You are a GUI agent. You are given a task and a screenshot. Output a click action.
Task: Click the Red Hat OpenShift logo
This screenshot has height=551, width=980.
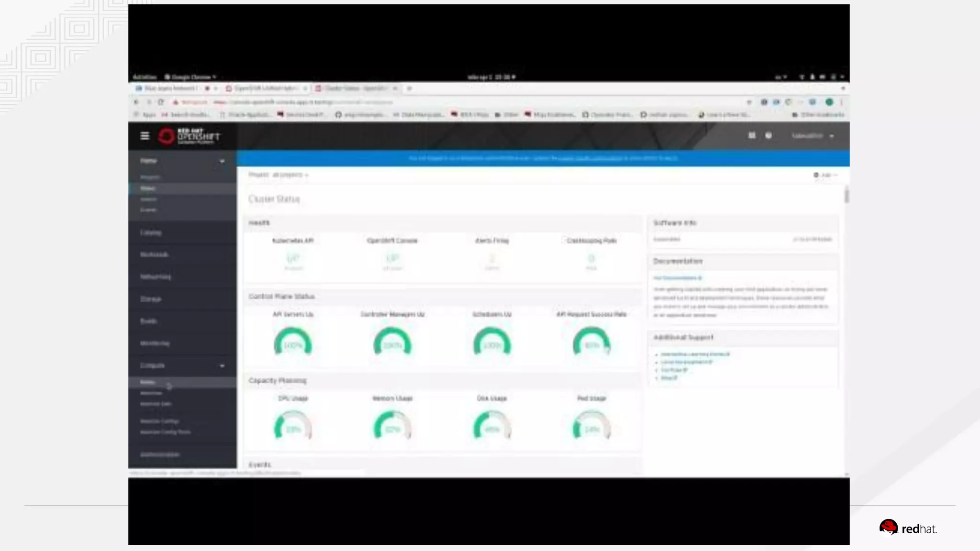pos(189,136)
